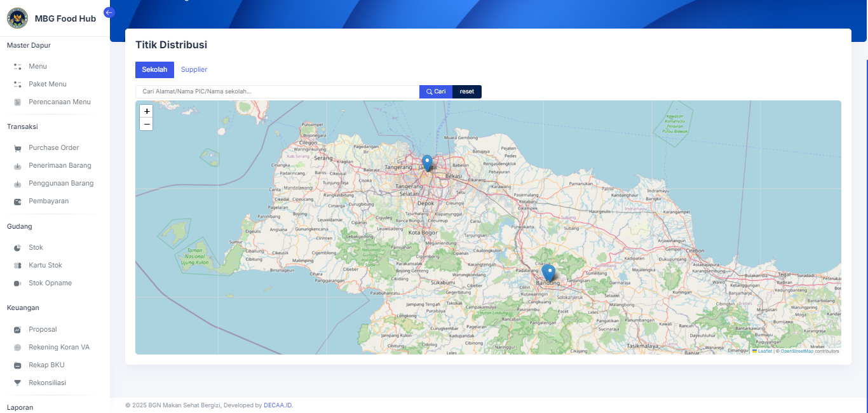
Task: Select the Stok Opname icon
Action: coord(17,283)
